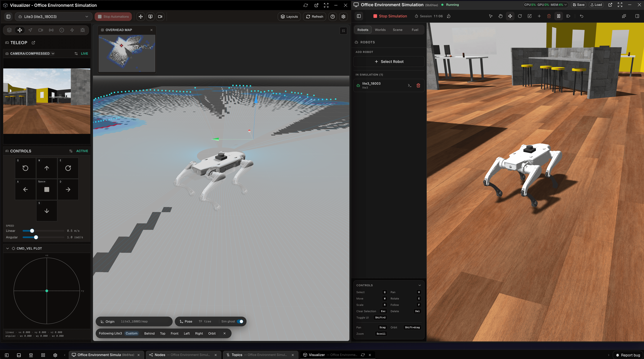Pop out the TELEOP panel
644x359 pixels.
click(x=34, y=43)
